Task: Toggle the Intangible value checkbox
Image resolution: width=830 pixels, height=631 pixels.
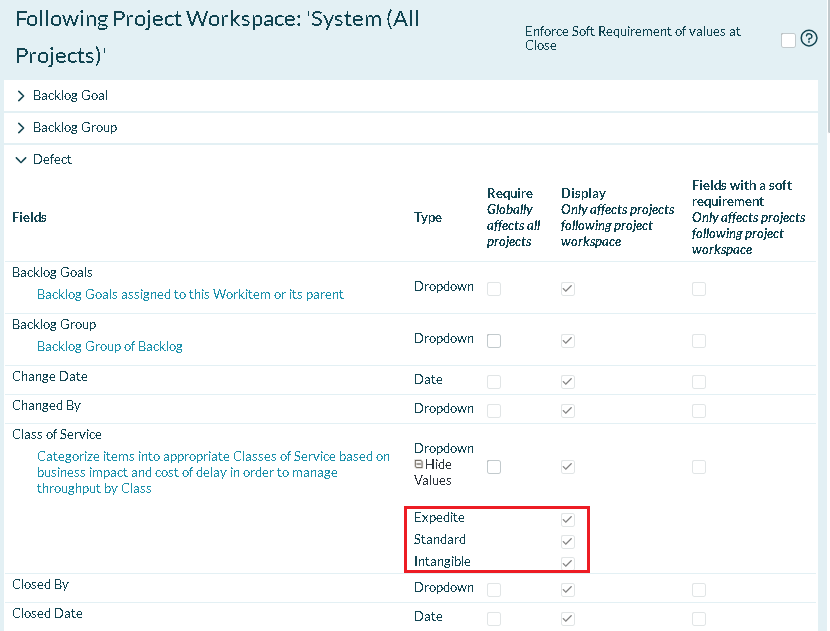Action: coord(568,563)
